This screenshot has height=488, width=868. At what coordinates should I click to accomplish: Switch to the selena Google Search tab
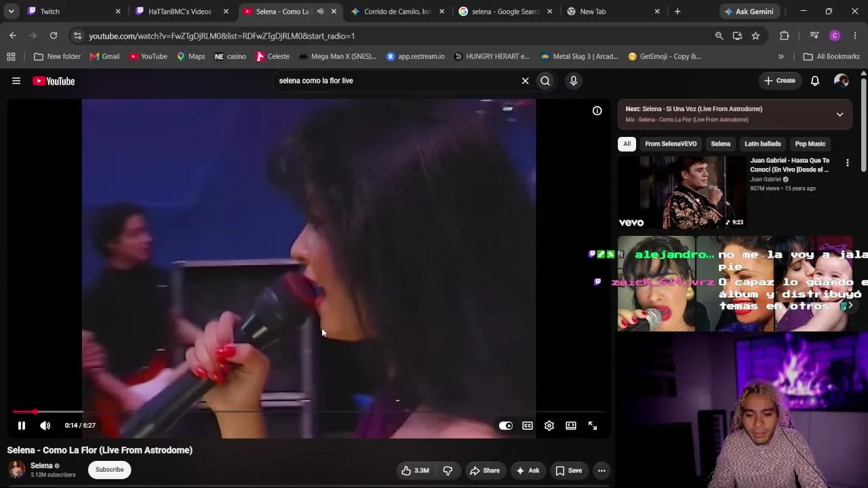click(x=506, y=12)
